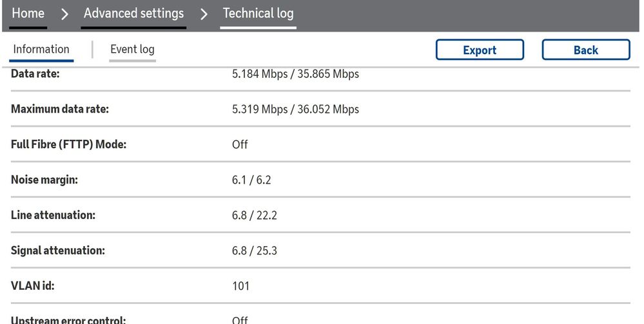Switch to the Information tab
644x324 pixels.
41,50
